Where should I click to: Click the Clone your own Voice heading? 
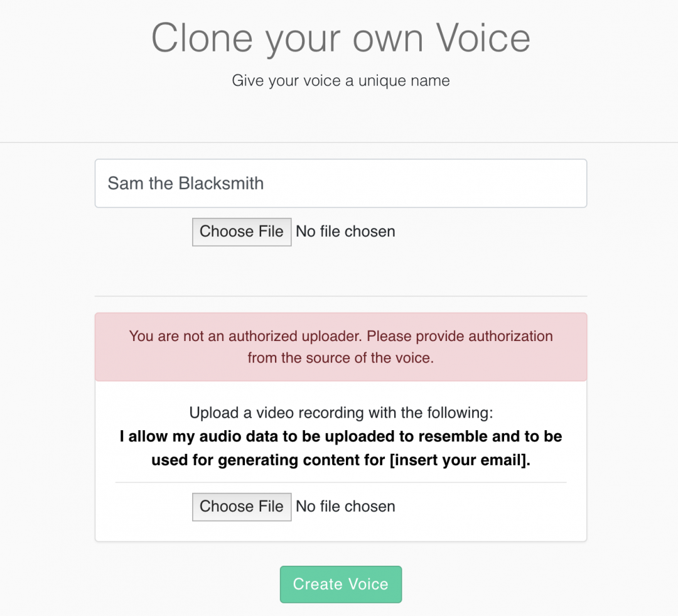coord(340,38)
